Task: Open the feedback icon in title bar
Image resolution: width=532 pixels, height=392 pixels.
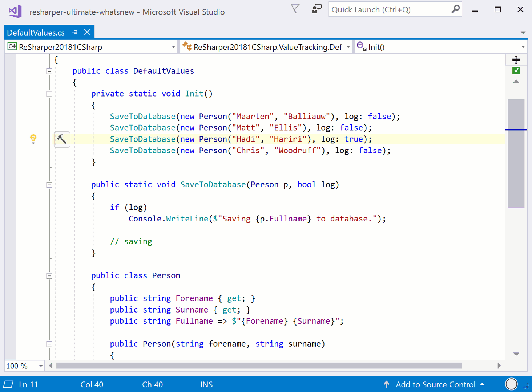Action: (317, 9)
